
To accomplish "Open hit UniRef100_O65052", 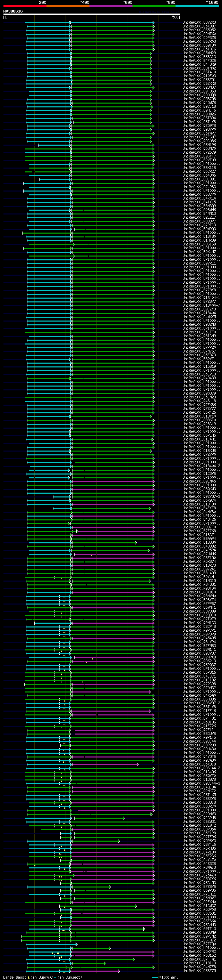I will tap(199, 30).
